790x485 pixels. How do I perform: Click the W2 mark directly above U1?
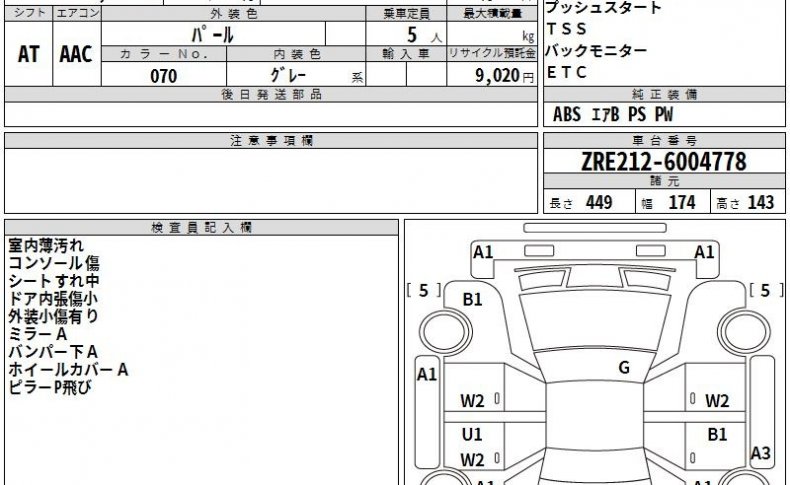(472, 401)
